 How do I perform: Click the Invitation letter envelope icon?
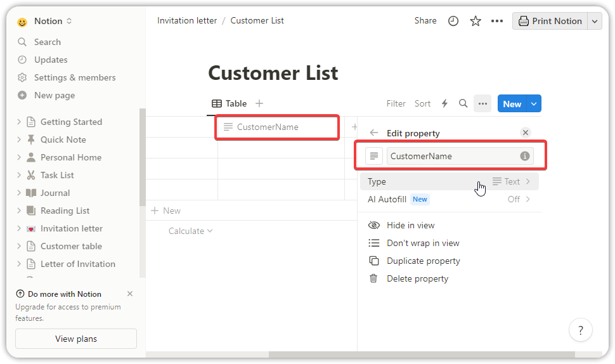[31, 229]
